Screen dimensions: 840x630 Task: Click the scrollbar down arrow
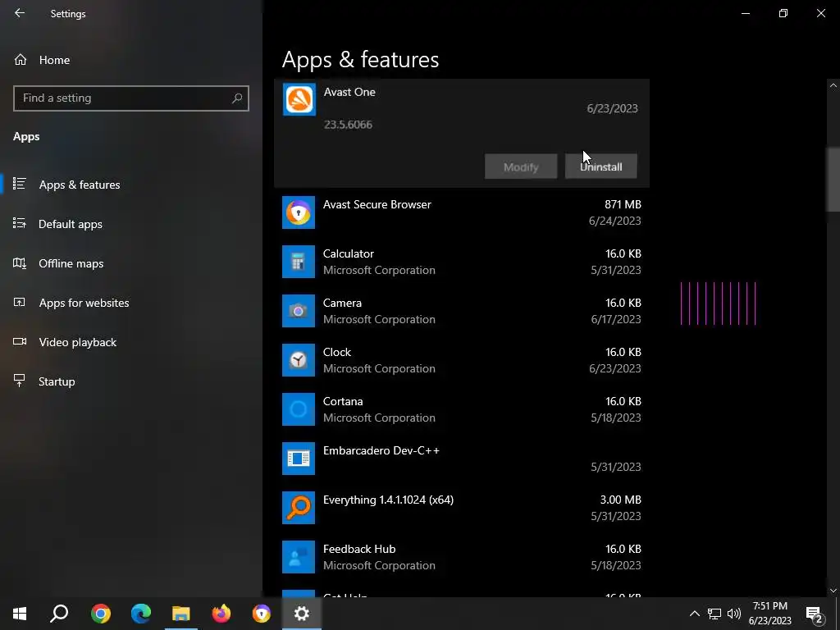[833, 591]
